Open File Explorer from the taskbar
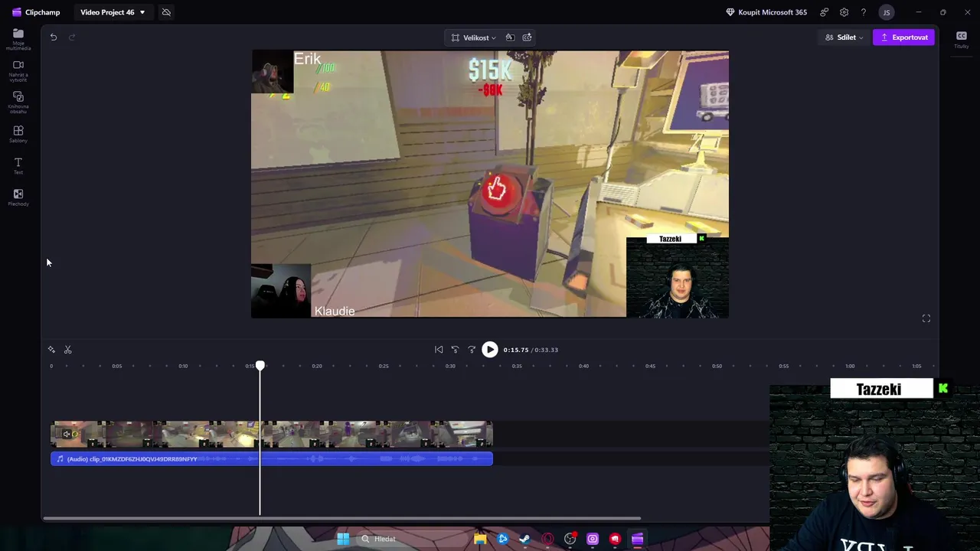This screenshot has width=980, height=551. coord(480,539)
